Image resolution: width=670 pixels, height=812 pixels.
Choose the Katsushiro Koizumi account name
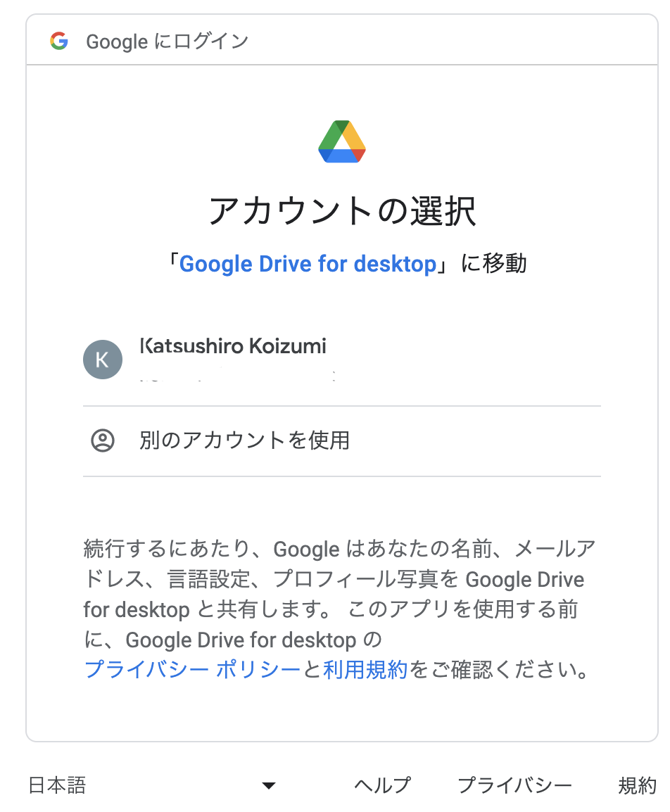[233, 346]
